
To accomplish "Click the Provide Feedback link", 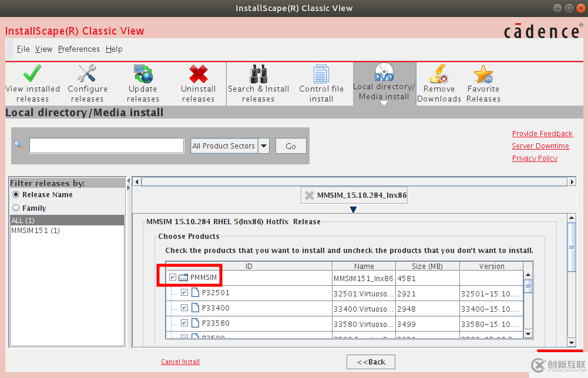I will tap(542, 133).
